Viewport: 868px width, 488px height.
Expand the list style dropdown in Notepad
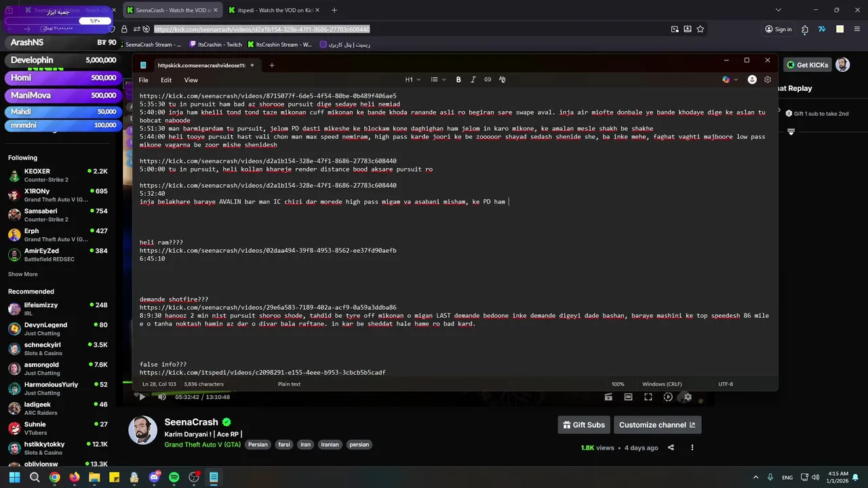click(438, 79)
